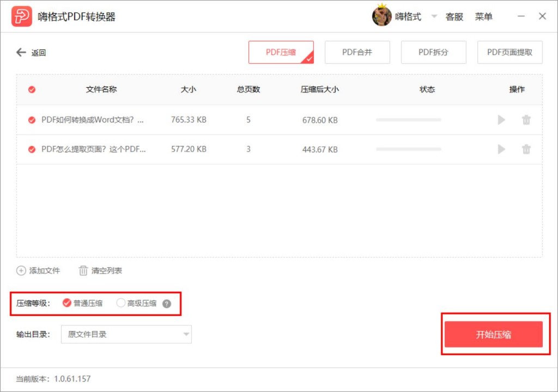Viewport: 558px width, 392px height.
Task: Open the 输出目录 dropdown showing 原文件目录
Action: click(126, 334)
